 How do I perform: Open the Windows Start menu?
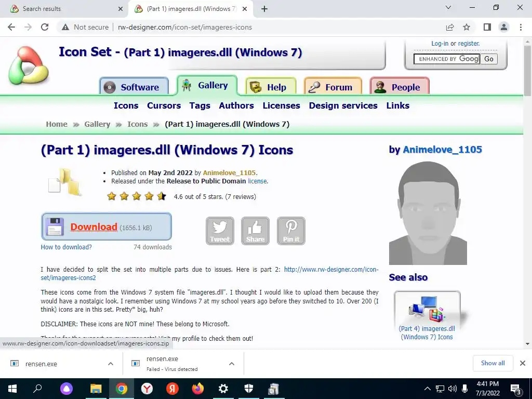tap(12, 389)
